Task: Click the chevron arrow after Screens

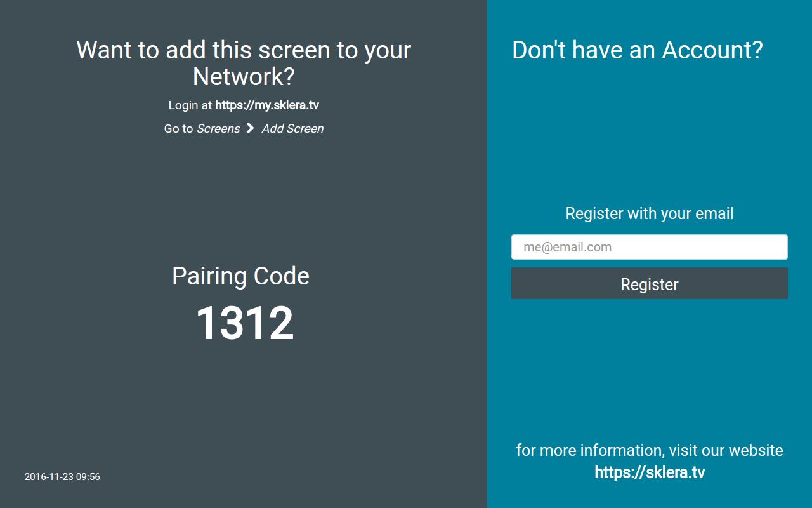Action: [x=250, y=128]
